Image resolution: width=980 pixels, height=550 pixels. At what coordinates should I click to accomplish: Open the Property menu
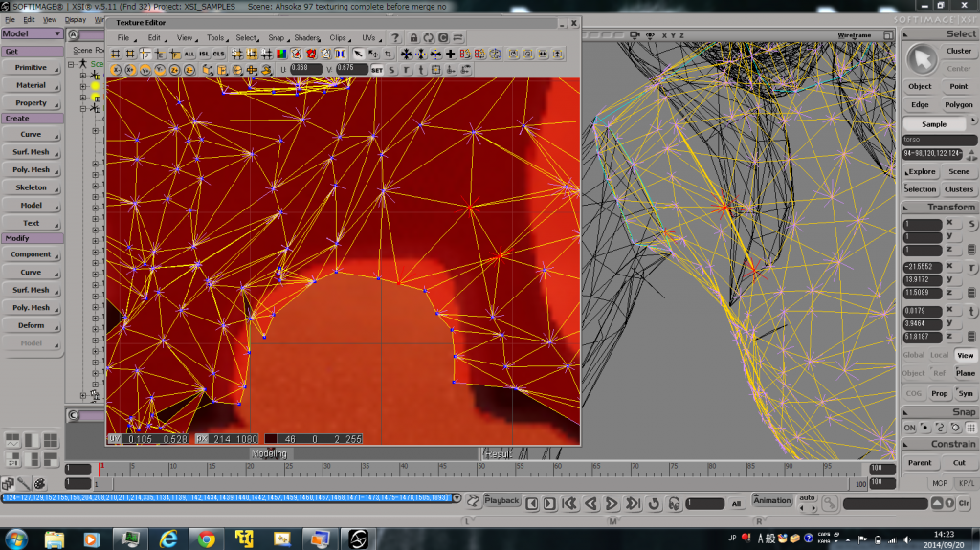point(32,102)
